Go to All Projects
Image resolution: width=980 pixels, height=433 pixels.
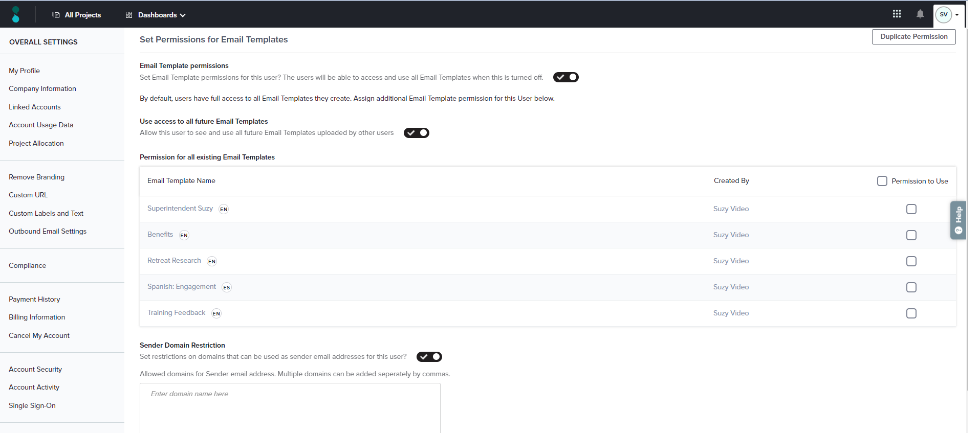77,15
